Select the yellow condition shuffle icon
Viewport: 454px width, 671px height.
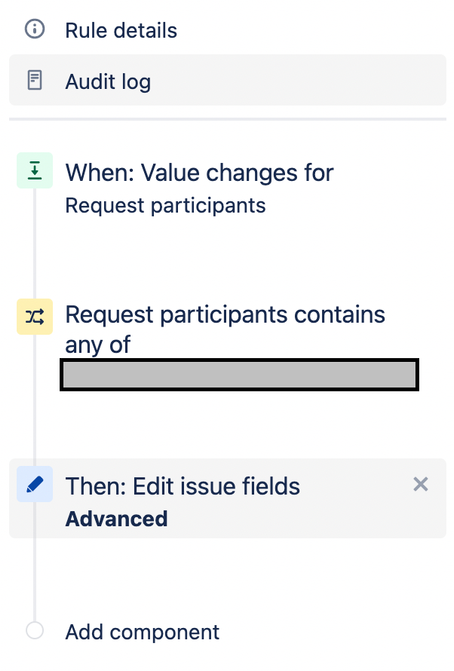point(35,317)
